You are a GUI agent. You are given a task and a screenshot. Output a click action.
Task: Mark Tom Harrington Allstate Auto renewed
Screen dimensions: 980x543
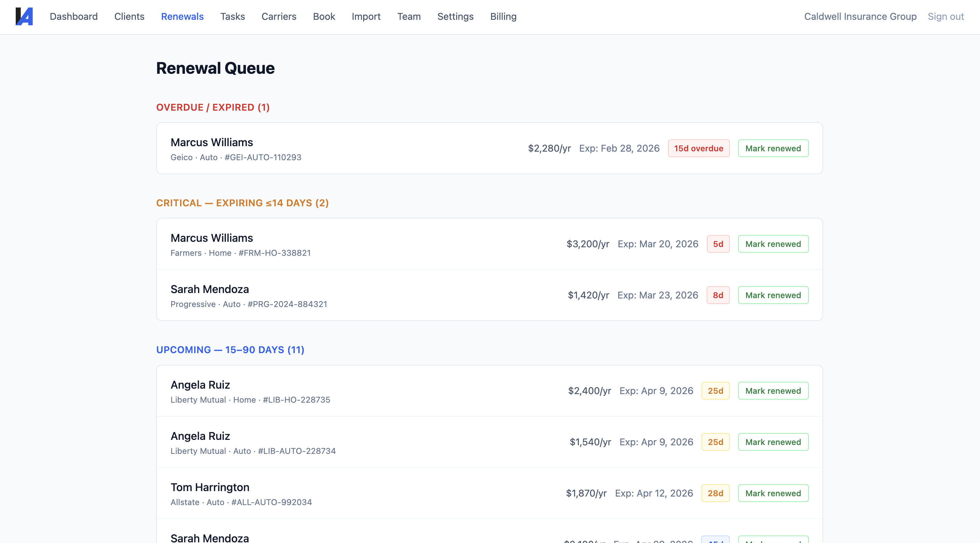pyautogui.click(x=773, y=493)
